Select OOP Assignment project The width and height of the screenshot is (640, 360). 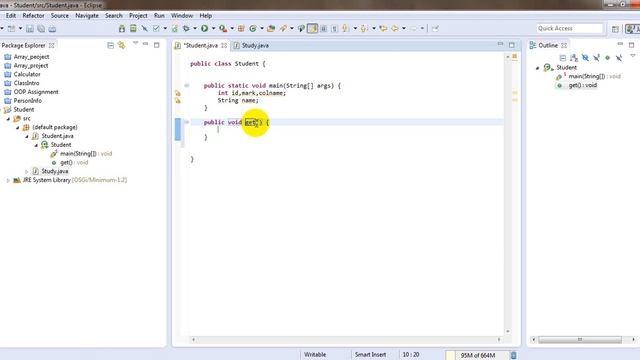pos(36,92)
